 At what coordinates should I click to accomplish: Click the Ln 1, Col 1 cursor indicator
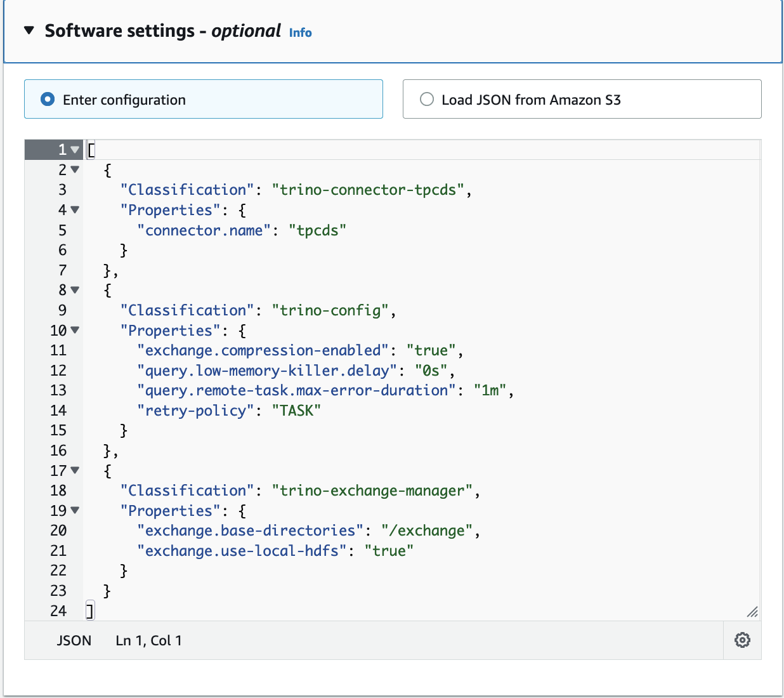tap(148, 641)
